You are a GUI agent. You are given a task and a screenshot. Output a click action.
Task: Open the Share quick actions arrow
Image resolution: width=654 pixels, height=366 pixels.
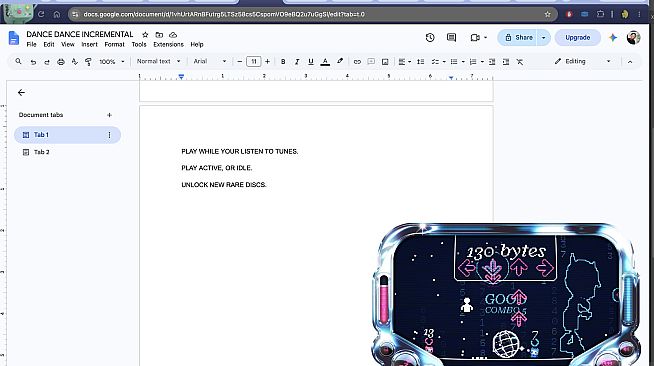(x=543, y=38)
